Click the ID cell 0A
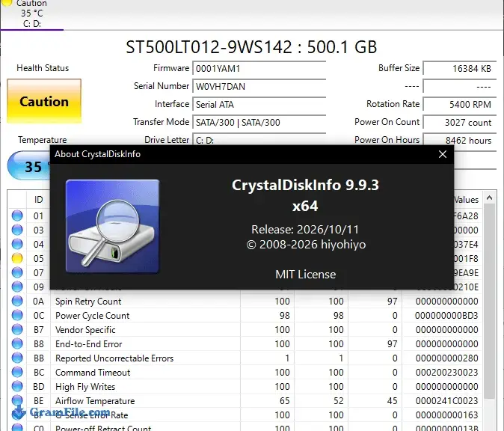The width and height of the screenshot is (504, 431). 39,302
